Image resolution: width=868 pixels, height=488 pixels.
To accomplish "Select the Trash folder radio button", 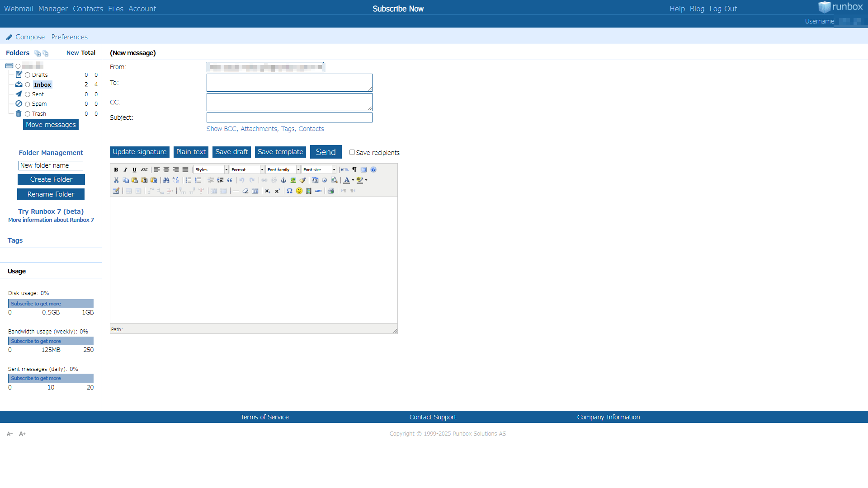I will pyautogui.click(x=28, y=114).
